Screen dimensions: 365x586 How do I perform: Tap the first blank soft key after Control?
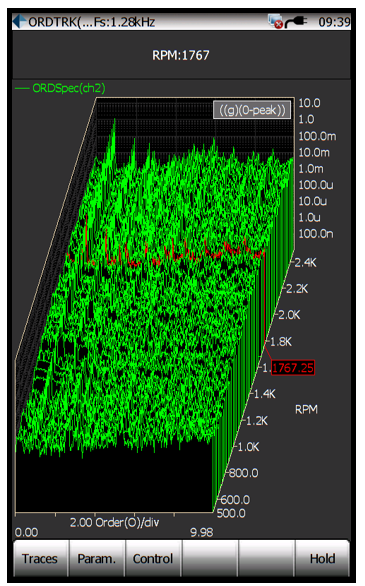[x=210, y=558]
